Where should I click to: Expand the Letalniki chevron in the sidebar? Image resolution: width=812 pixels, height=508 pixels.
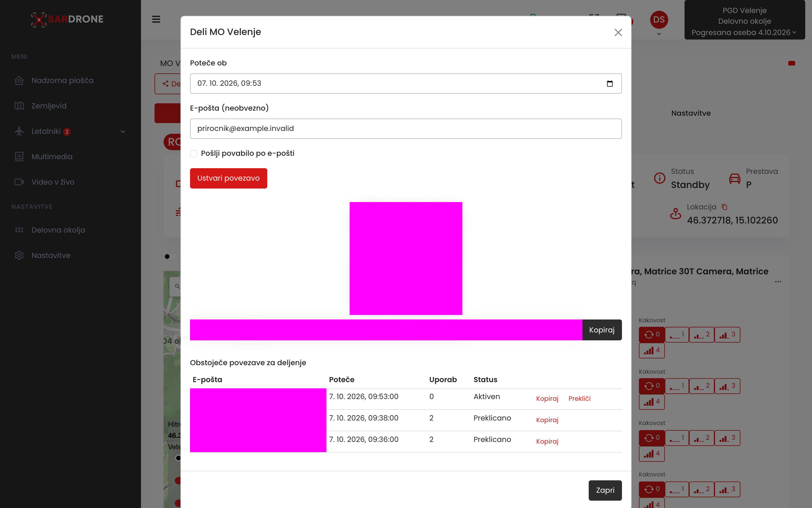click(x=123, y=131)
